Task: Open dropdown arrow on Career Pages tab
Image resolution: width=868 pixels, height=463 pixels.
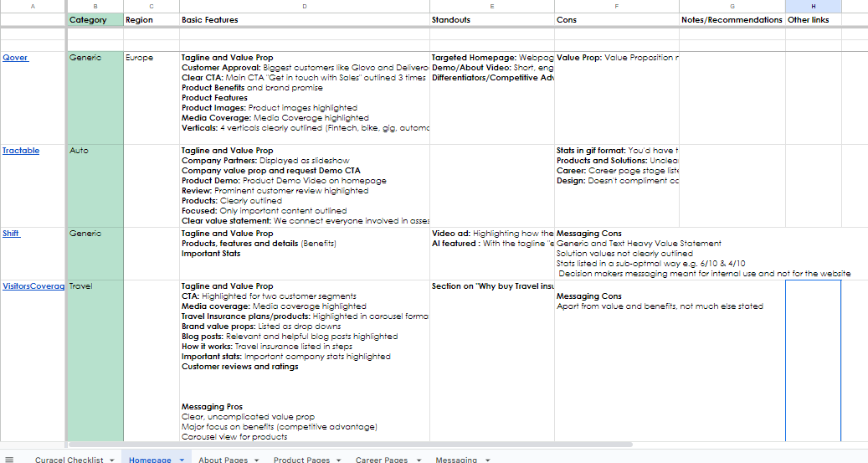Action: (x=419, y=460)
